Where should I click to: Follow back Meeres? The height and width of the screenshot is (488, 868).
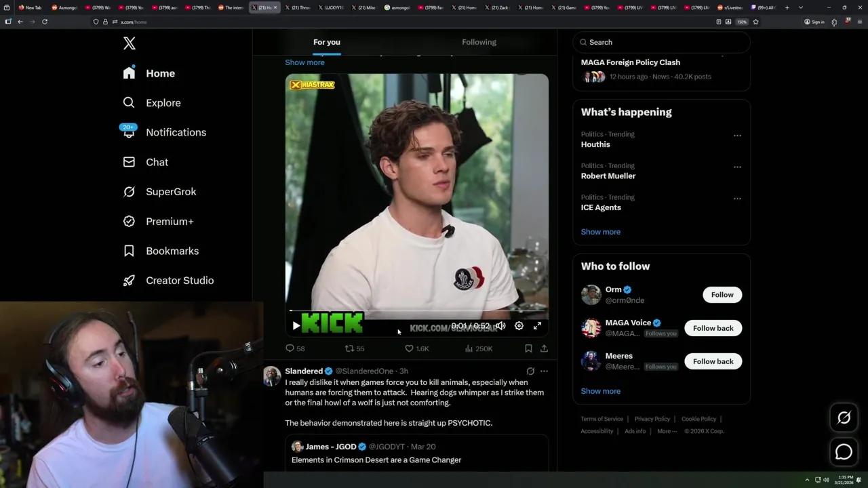713,361
